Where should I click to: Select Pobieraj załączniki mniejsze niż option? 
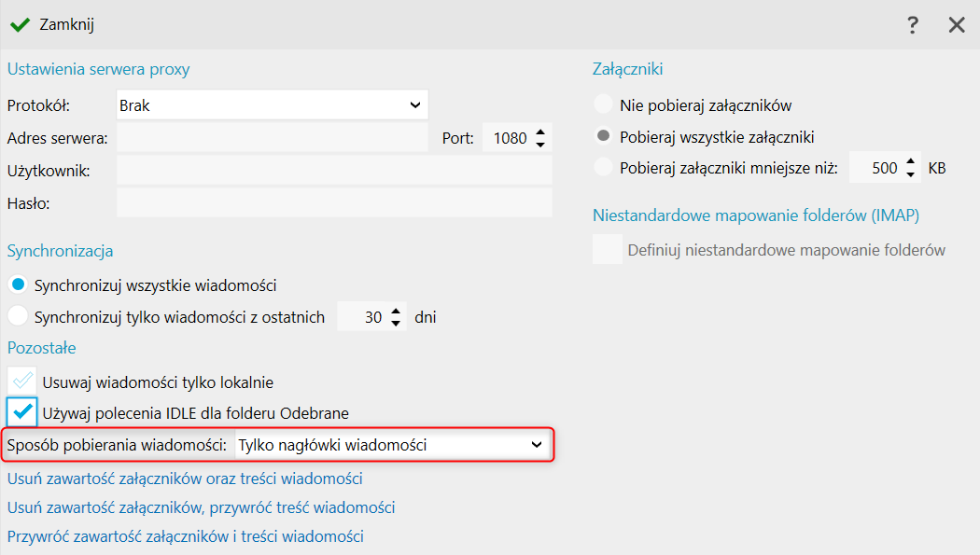click(604, 169)
